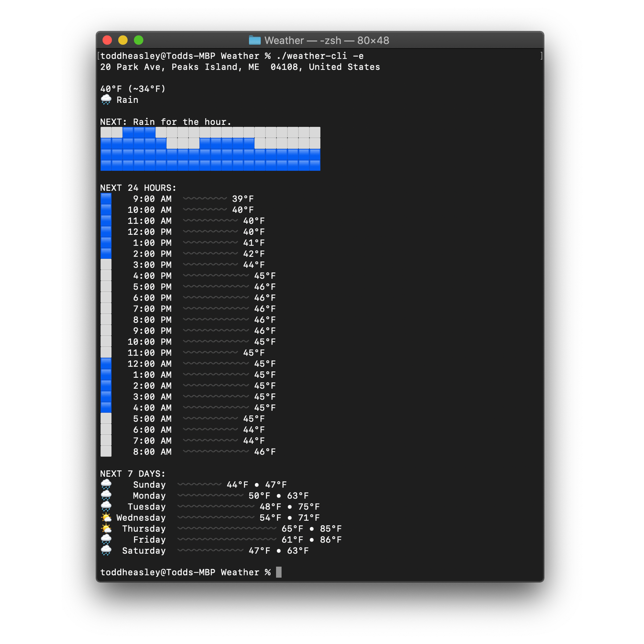Click the '4:00 PM' time label

152,276
